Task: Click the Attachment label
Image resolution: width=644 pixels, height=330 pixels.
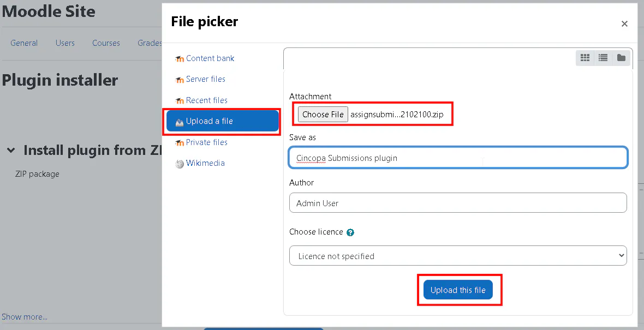Action: (310, 97)
